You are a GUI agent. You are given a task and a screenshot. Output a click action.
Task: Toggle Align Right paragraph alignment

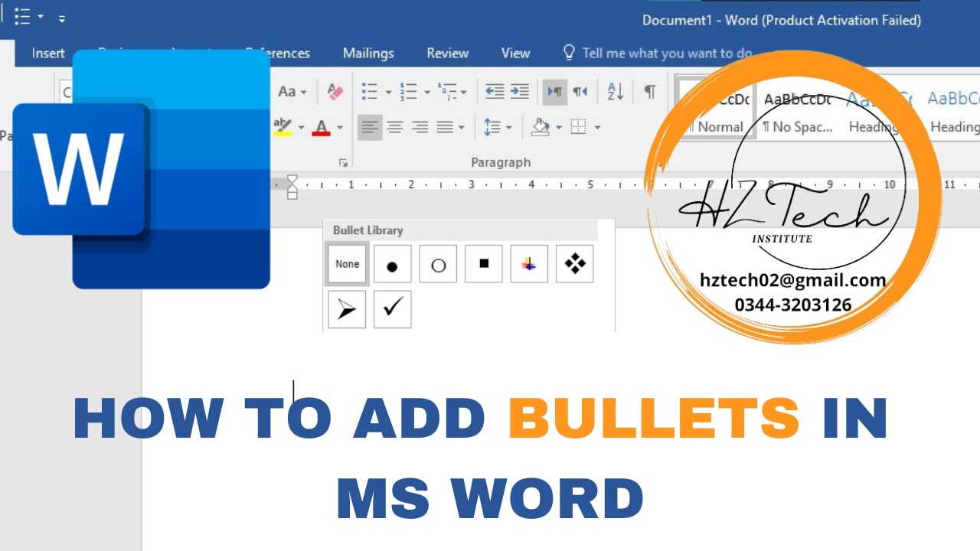(x=420, y=127)
